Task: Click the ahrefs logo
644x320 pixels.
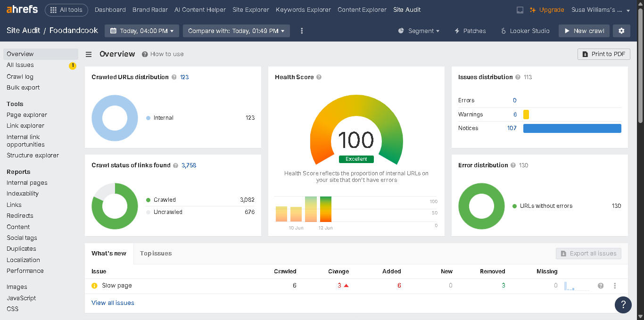Action: click(22, 9)
